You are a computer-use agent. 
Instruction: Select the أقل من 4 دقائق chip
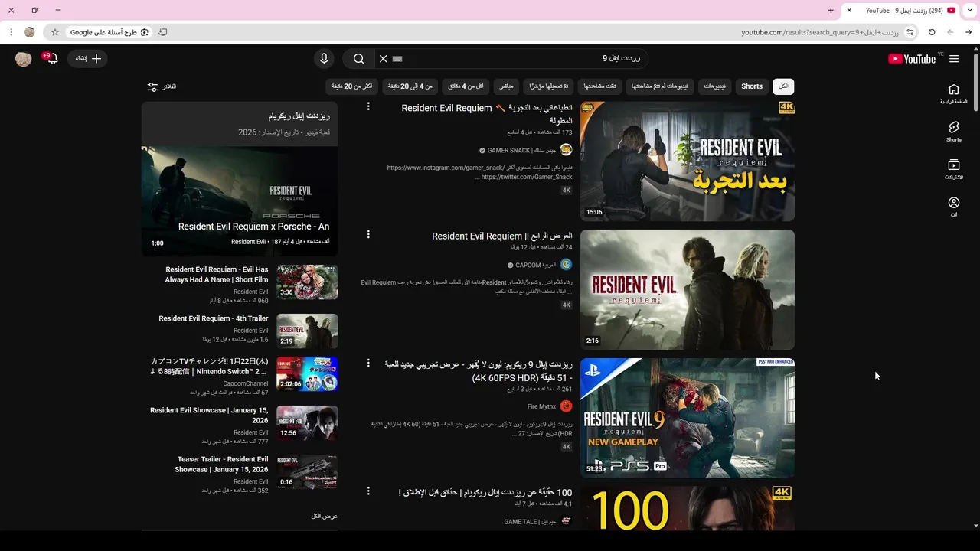coord(465,86)
